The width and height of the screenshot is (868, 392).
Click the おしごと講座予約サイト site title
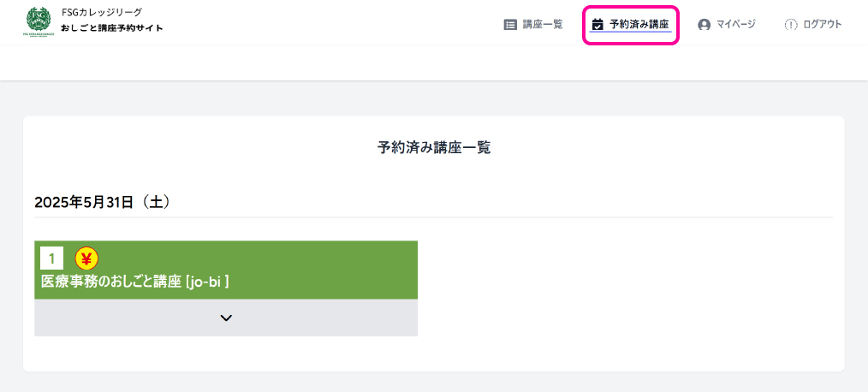tap(111, 28)
